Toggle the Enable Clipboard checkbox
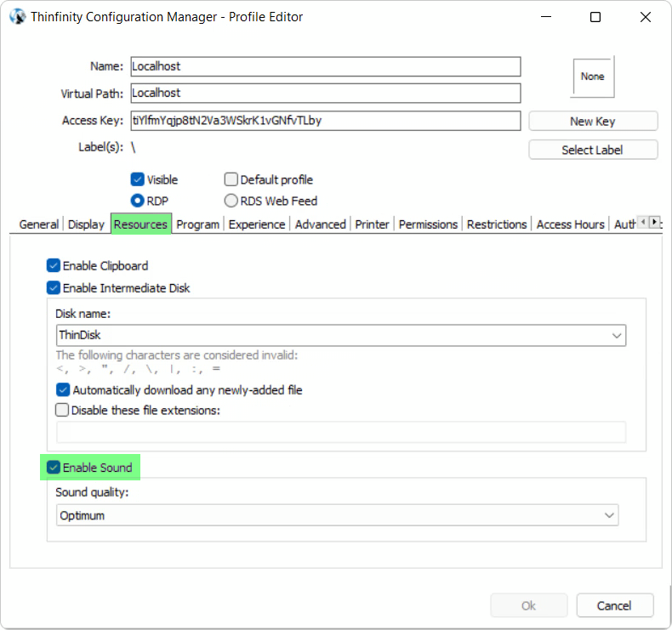672x630 pixels. (x=53, y=265)
